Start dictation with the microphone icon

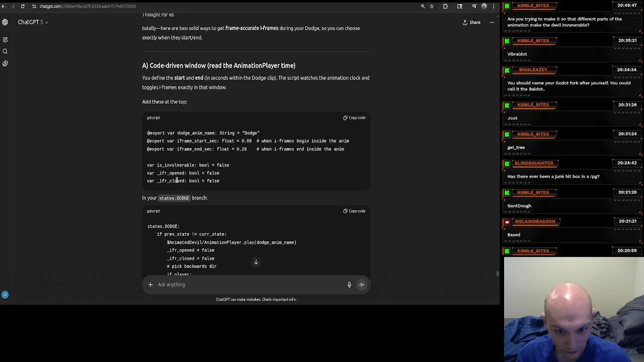pyautogui.click(x=349, y=285)
